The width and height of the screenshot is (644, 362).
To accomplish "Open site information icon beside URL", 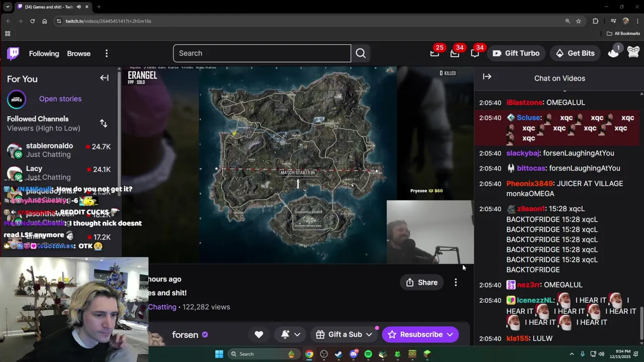I will 59,21.
